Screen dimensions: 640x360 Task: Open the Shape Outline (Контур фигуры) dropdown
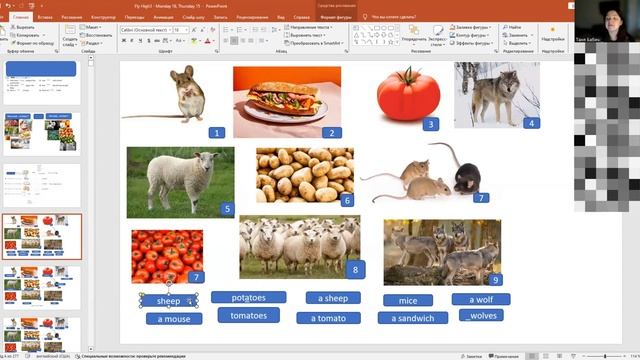[x=470, y=35]
